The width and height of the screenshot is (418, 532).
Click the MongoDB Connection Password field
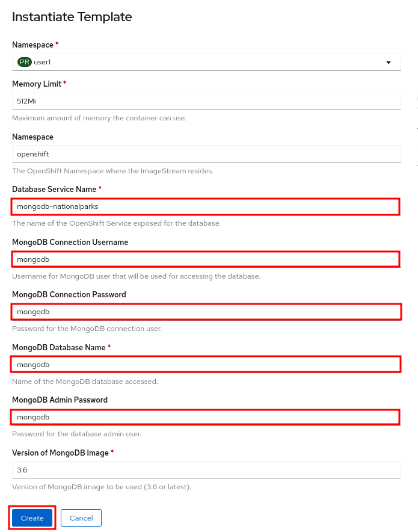tap(206, 311)
